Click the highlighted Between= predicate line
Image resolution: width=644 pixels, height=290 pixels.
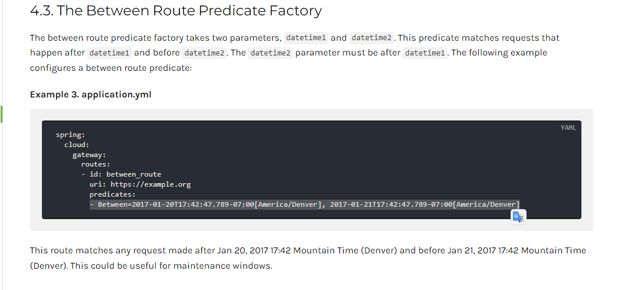[x=305, y=204]
